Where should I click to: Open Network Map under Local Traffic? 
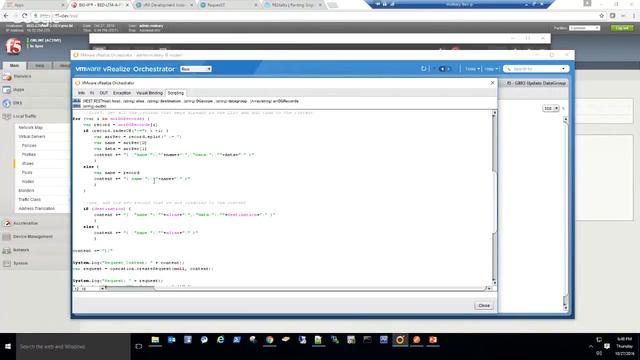31,127
